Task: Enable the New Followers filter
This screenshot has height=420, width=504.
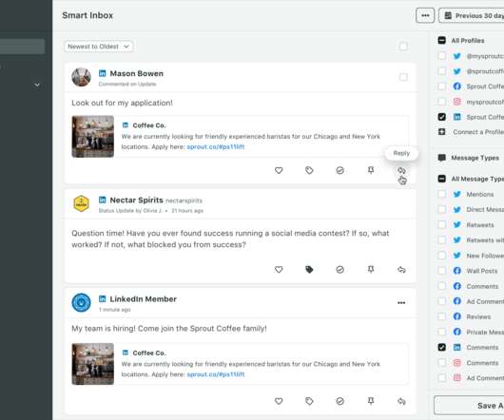Action: pyautogui.click(x=442, y=256)
